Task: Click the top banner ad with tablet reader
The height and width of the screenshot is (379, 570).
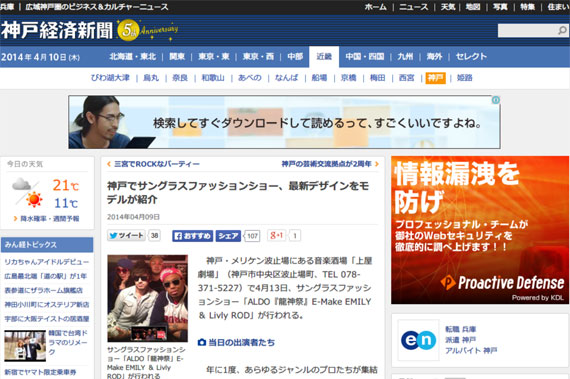Action: [284, 122]
